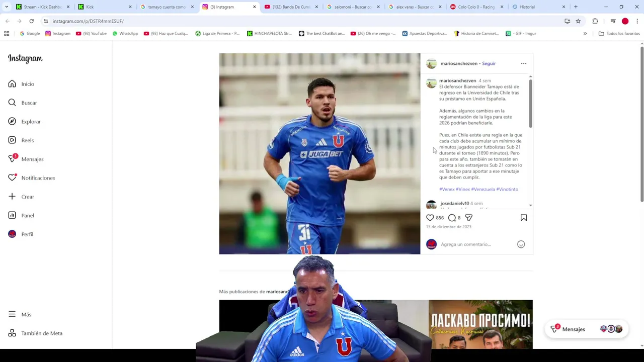The image size is (644, 362).
Task: Like the post with the heart icon
Action: (430, 218)
